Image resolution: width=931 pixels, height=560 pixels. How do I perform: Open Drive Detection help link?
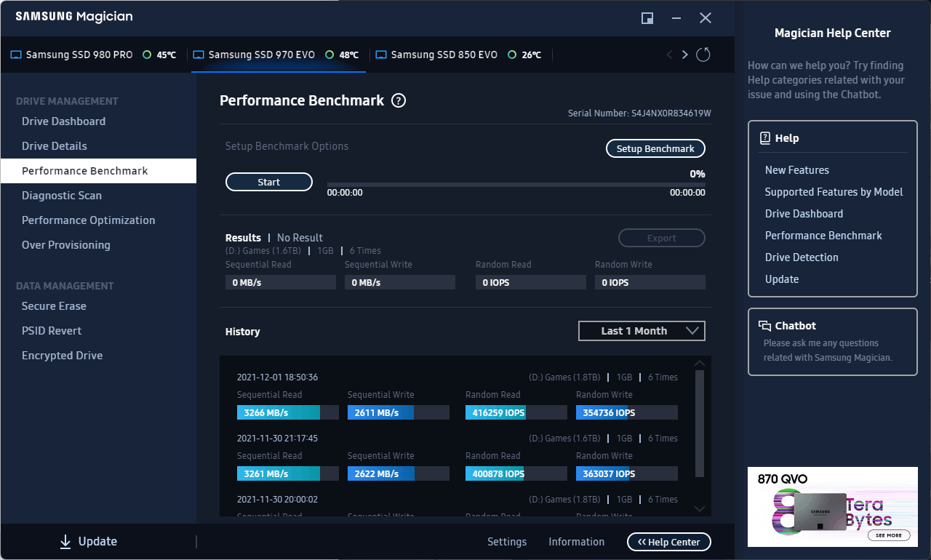click(x=802, y=257)
